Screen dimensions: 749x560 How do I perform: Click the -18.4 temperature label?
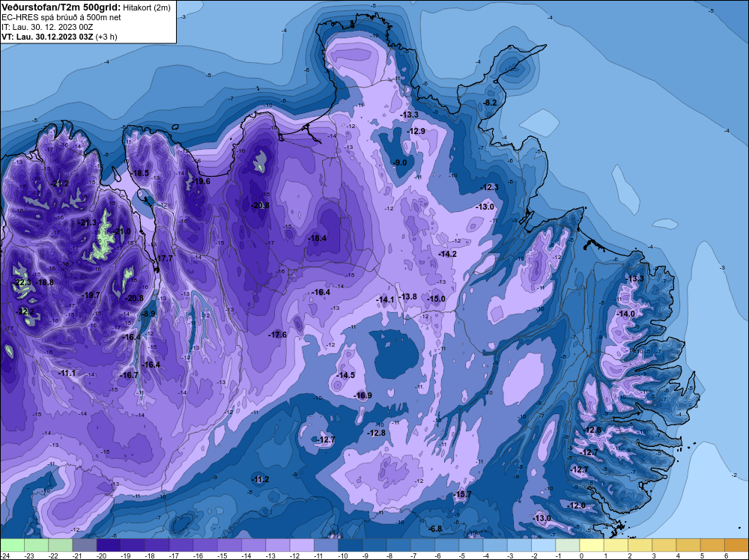pos(318,238)
